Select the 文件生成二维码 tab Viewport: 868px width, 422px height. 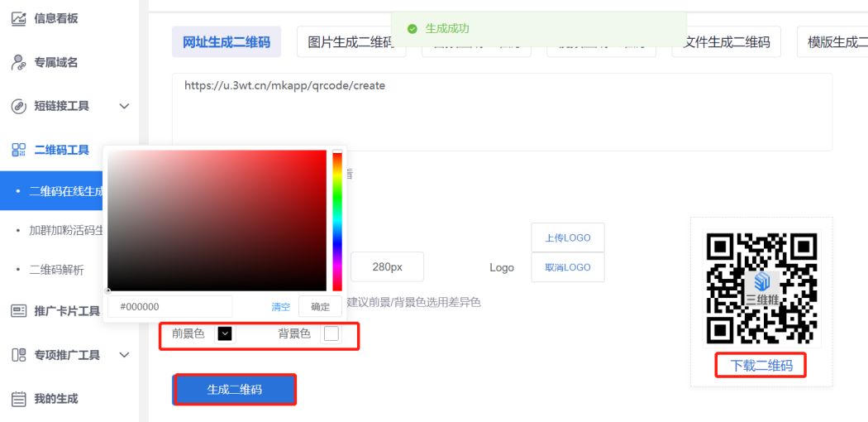[x=727, y=42]
